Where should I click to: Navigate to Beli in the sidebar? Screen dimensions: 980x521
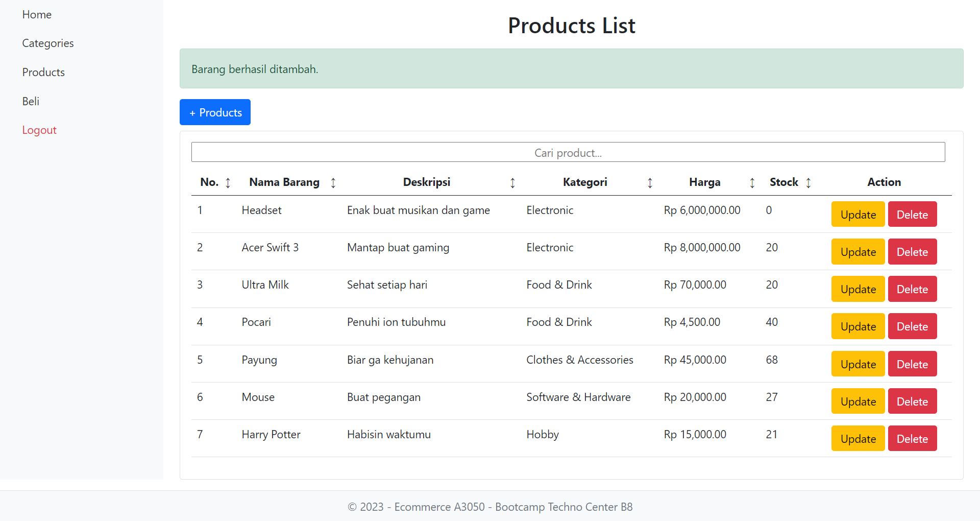point(31,101)
